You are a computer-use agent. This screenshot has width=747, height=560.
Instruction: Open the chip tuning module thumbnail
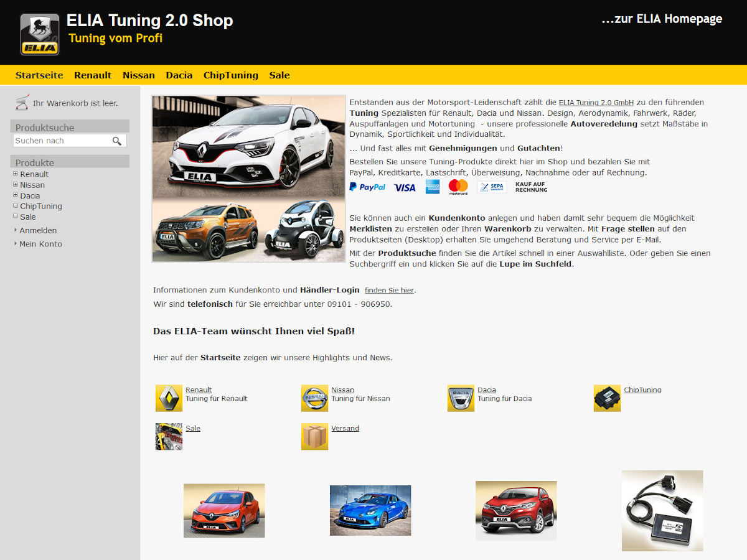coord(662,511)
